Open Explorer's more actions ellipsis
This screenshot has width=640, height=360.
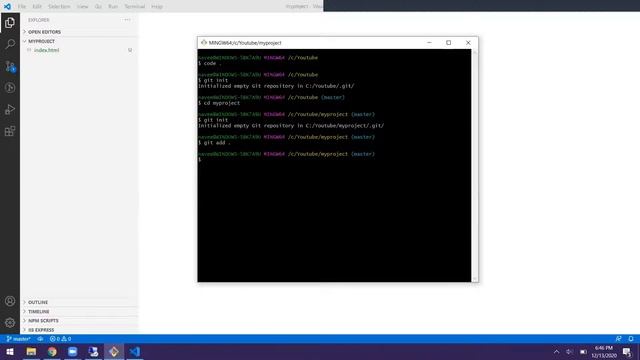127,20
